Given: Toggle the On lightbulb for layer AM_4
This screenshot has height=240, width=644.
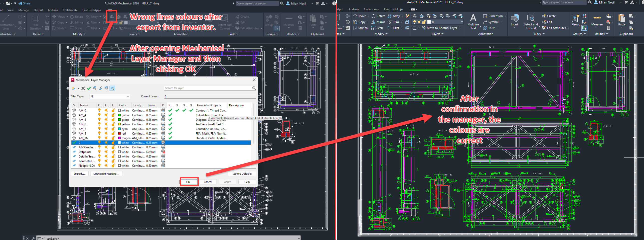Looking at the screenshot, I should 100,115.
